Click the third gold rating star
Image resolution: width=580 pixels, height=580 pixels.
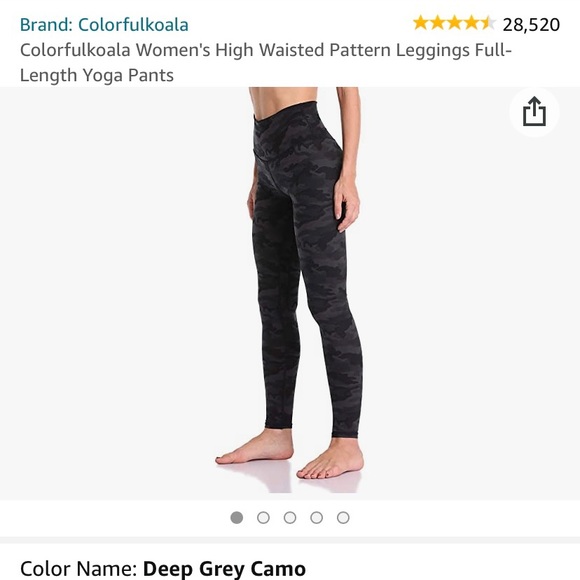click(x=455, y=23)
